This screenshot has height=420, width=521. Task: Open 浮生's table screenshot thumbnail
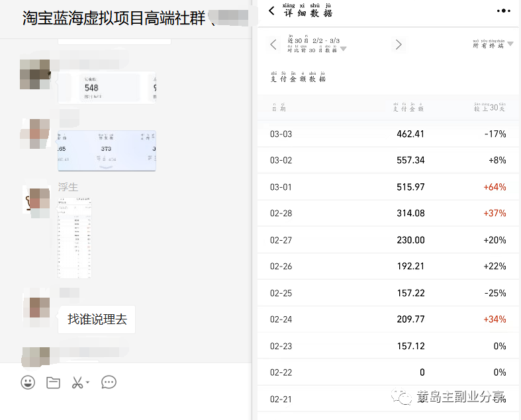click(x=75, y=238)
